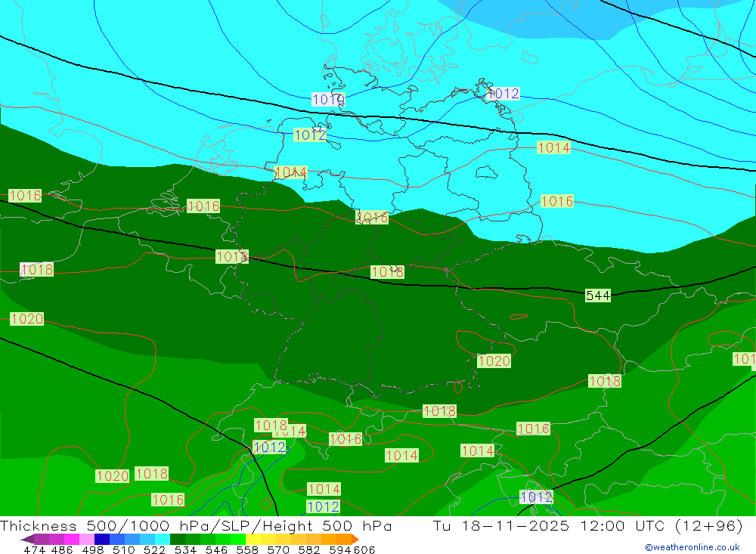Screen dimensions: 756x554
Task: Select the cyan legend swatch
Action: coord(163,539)
